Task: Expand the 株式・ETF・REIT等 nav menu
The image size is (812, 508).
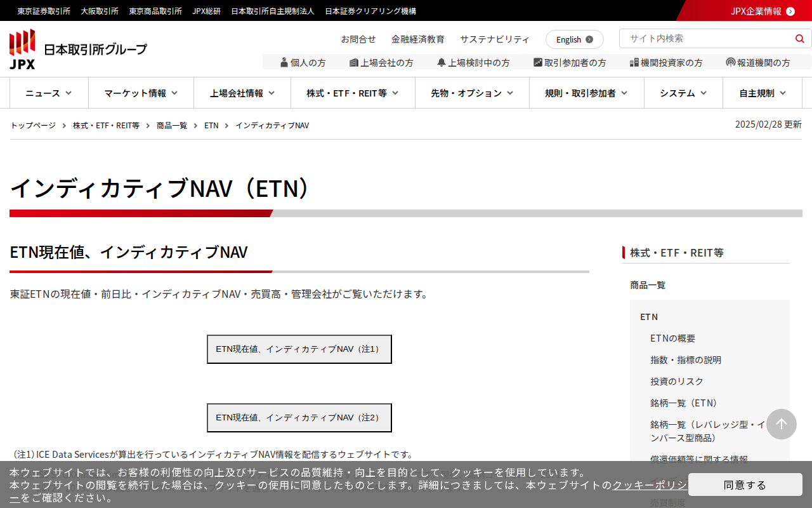Action: click(353, 93)
